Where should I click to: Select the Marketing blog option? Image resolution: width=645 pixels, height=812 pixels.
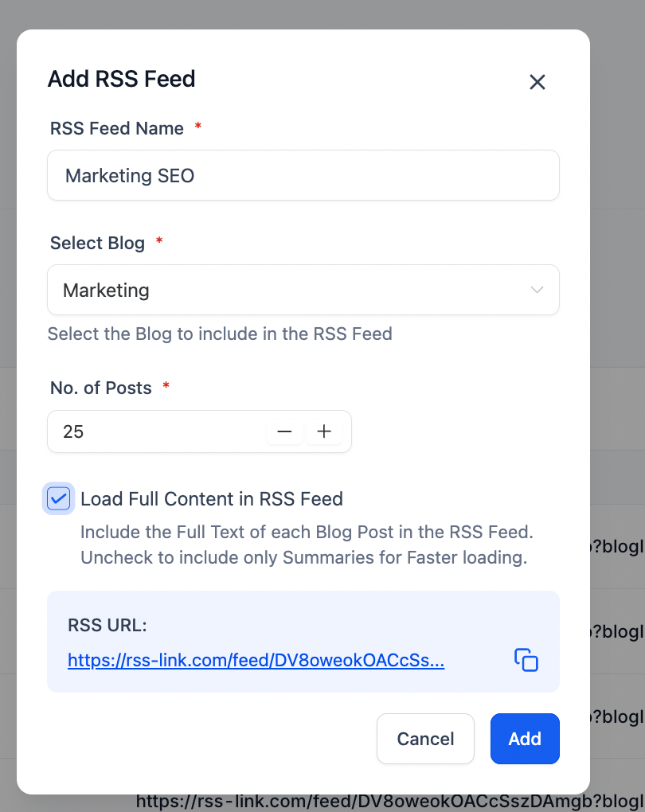coord(303,290)
